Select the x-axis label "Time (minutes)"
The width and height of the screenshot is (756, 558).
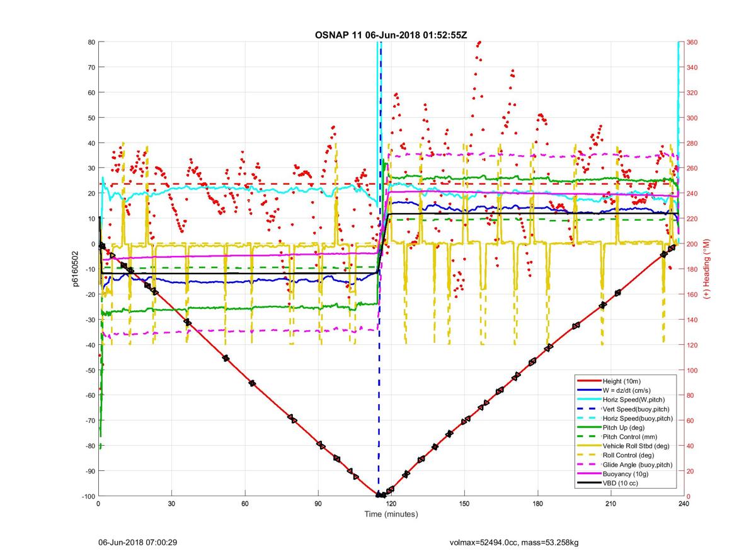[x=391, y=514]
